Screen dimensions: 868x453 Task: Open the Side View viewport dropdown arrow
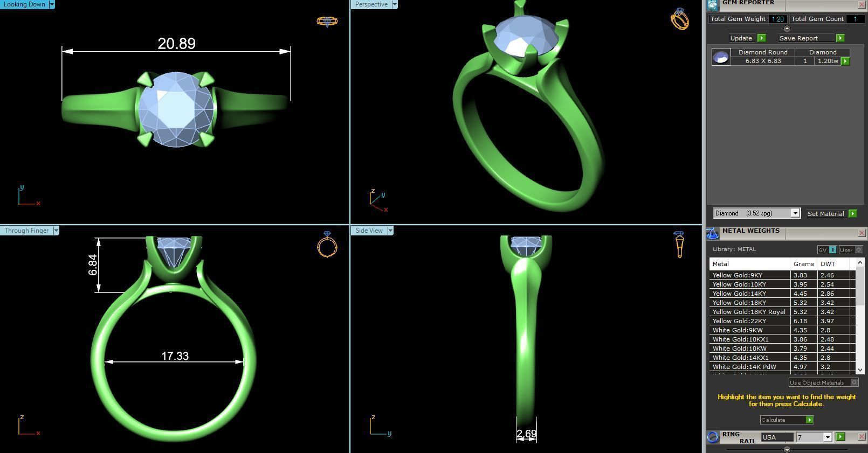click(390, 231)
